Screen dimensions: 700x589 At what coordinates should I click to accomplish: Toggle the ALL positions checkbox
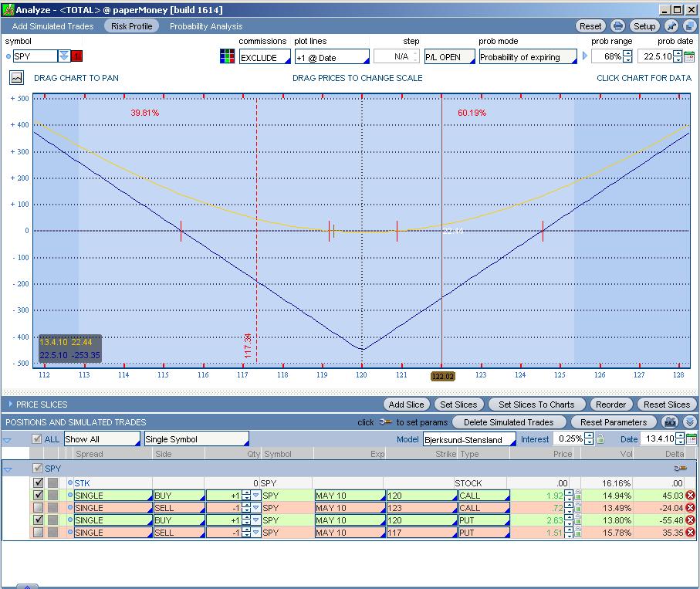[36, 439]
